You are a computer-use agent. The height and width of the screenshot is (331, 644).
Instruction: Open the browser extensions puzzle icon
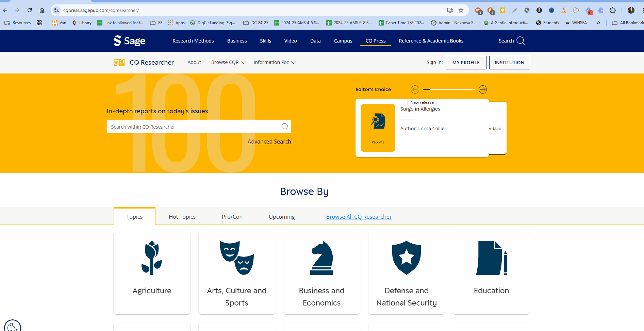coord(613,10)
